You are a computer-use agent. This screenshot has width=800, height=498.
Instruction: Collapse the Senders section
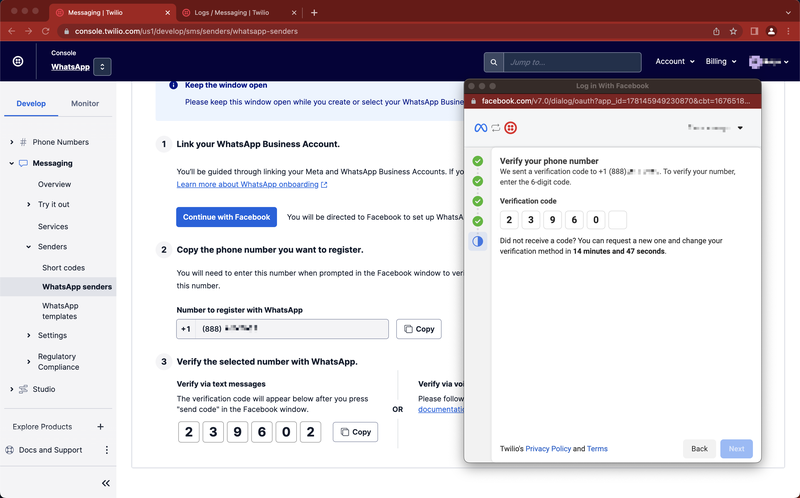pyautogui.click(x=29, y=246)
